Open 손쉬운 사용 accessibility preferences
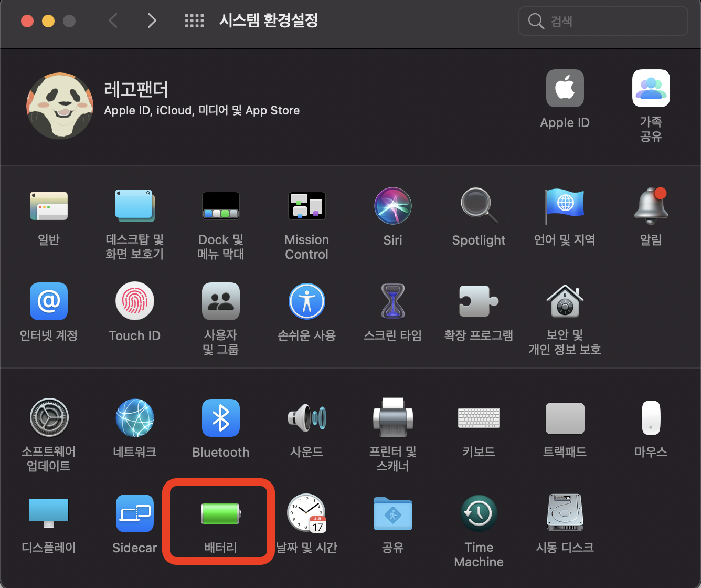The width and height of the screenshot is (701, 588). pos(307,301)
